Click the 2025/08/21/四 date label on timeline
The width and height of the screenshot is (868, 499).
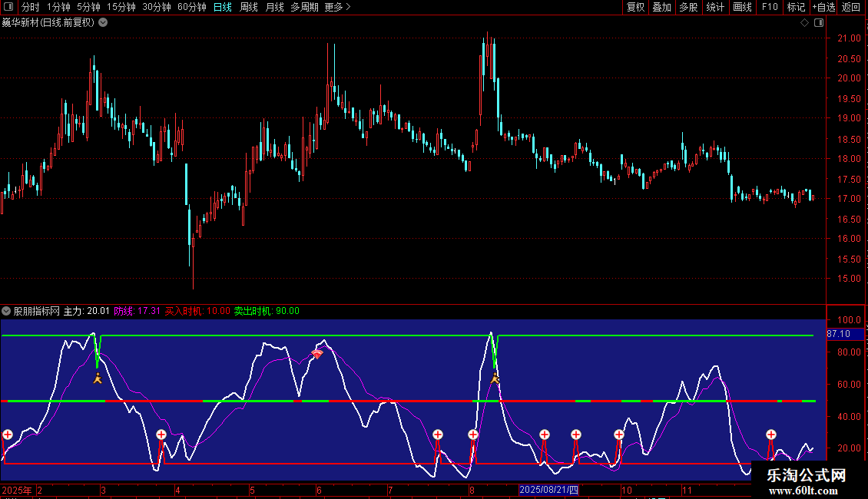pos(548,490)
